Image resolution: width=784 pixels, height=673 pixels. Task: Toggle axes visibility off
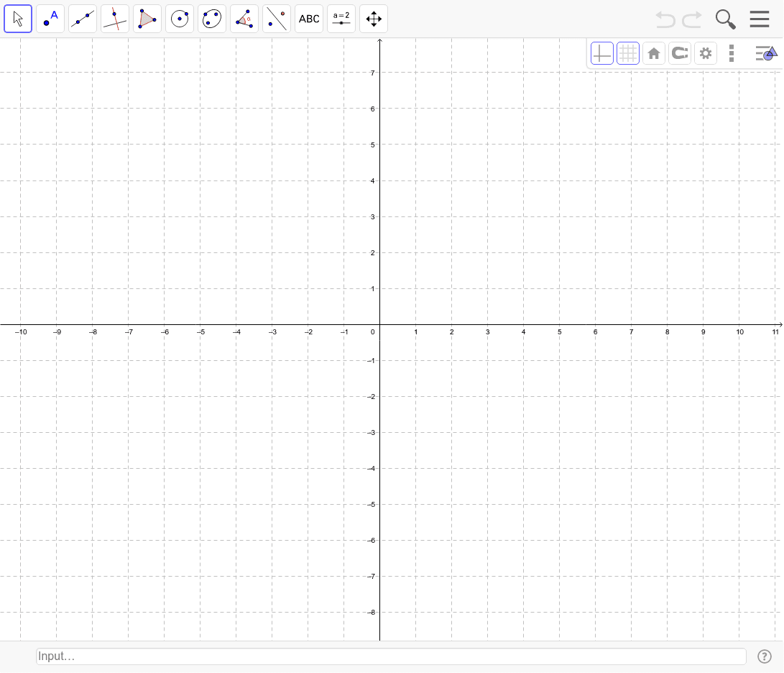602,52
